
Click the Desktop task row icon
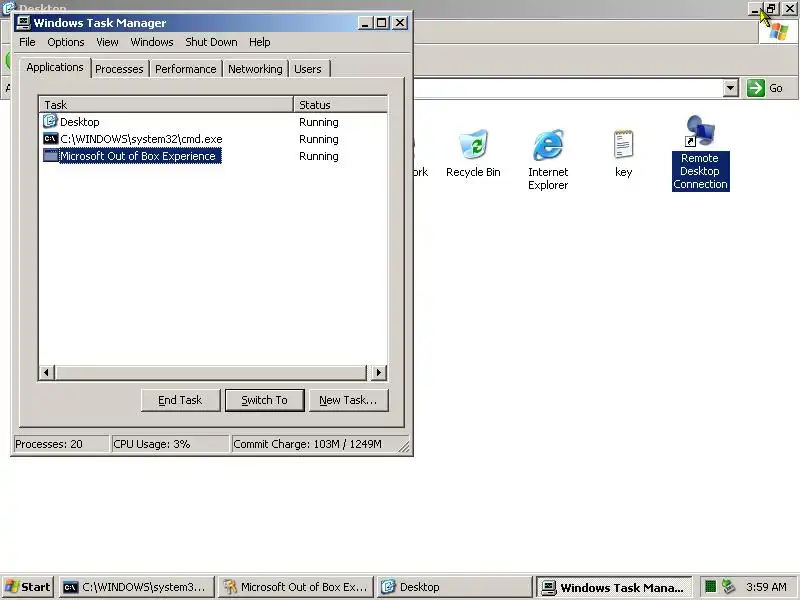(50, 121)
